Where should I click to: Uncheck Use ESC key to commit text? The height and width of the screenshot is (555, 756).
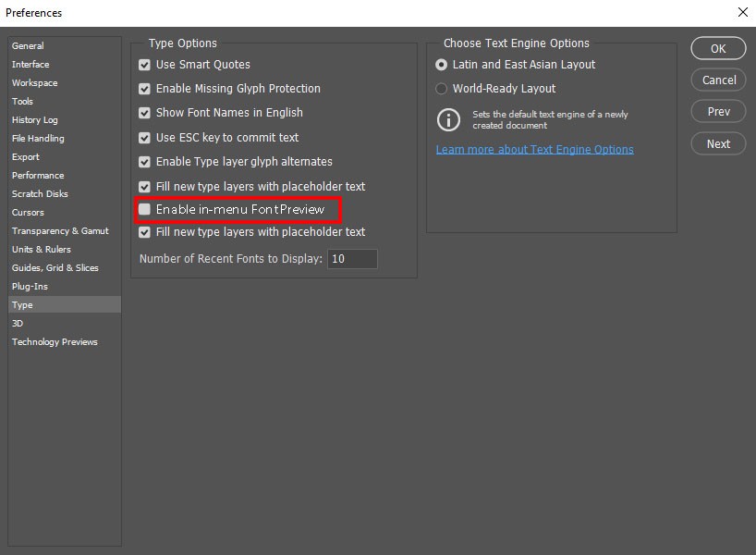pos(144,138)
